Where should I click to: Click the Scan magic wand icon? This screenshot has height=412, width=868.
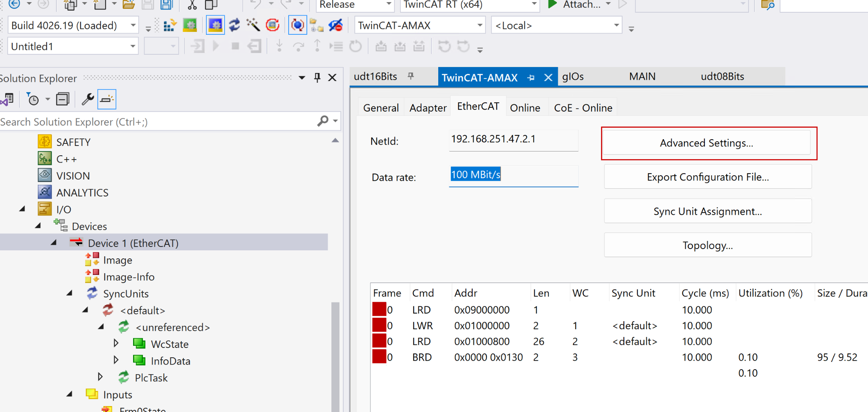[x=253, y=25]
